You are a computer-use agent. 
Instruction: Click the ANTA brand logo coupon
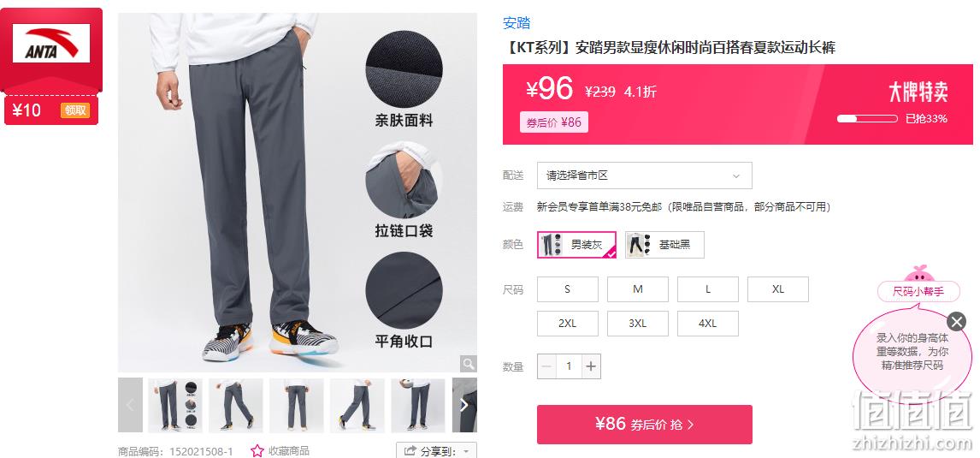pyautogui.click(x=51, y=43)
